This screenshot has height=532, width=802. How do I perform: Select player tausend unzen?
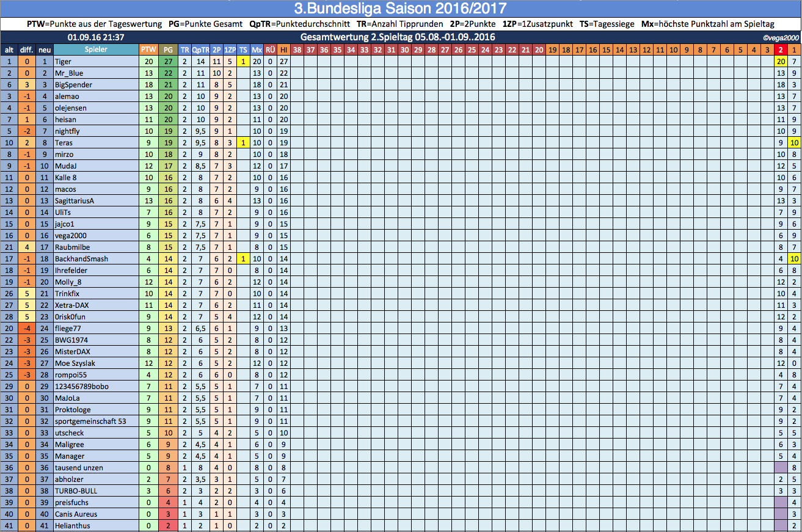point(79,468)
